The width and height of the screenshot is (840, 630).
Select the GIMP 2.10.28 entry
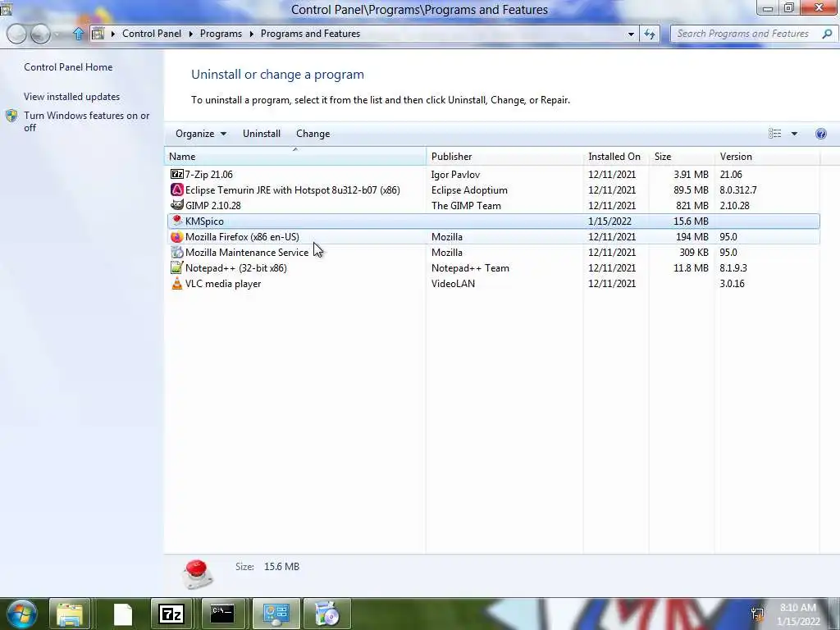(x=213, y=205)
